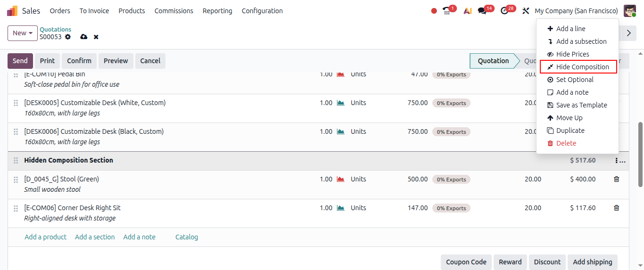Open the gear actions menu beside S00053
The width and height of the screenshot is (644, 270).
pos(68,37)
